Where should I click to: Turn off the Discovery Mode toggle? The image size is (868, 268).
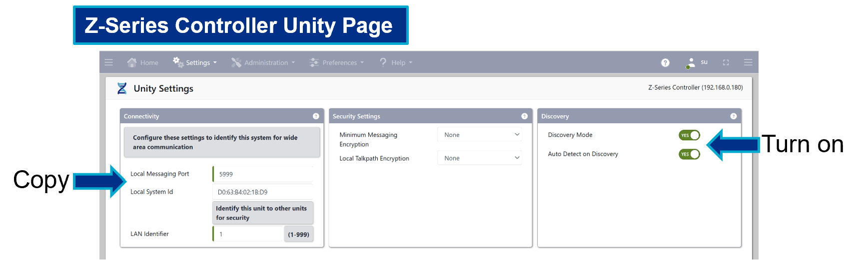point(689,135)
